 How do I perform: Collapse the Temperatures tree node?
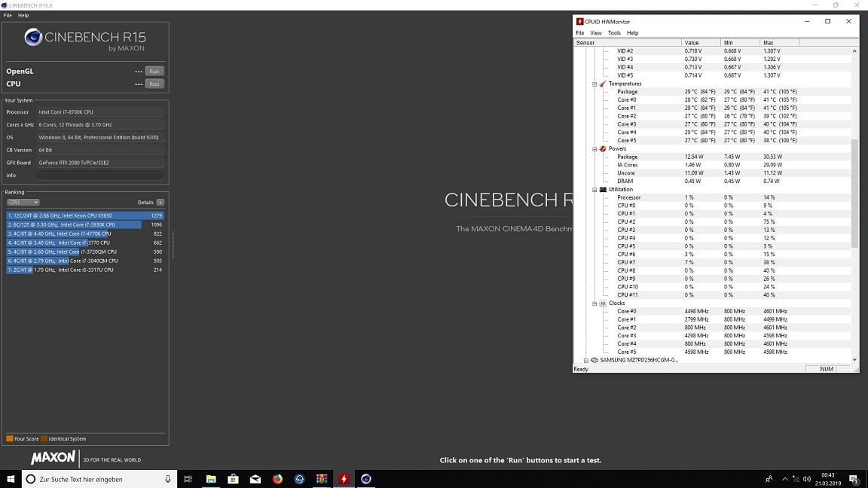(594, 84)
